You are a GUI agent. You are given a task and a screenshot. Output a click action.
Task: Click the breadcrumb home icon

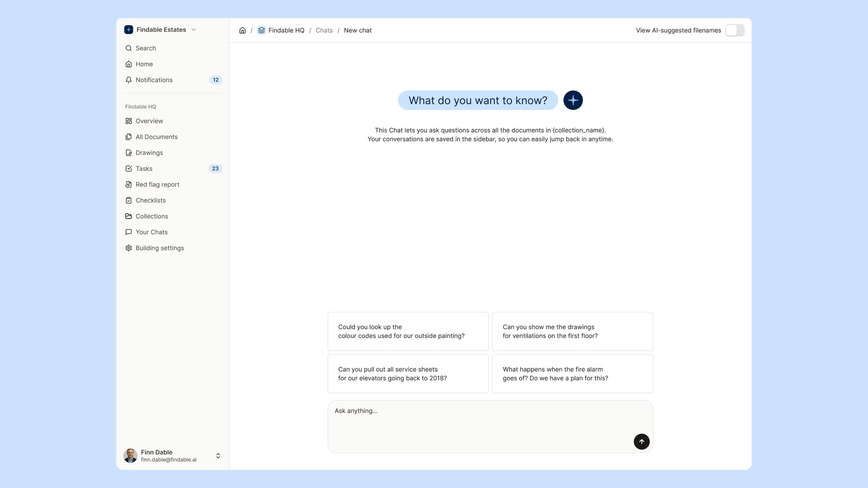pos(242,30)
